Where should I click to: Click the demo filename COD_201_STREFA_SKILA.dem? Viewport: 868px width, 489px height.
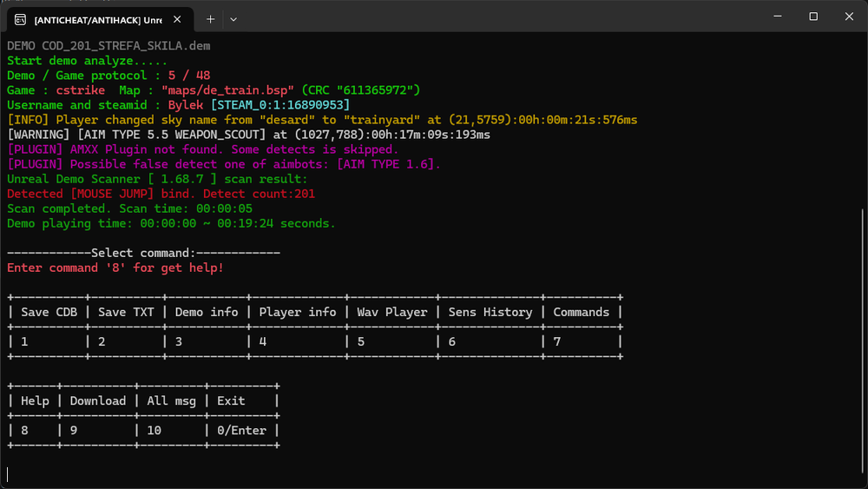click(x=126, y=46)
